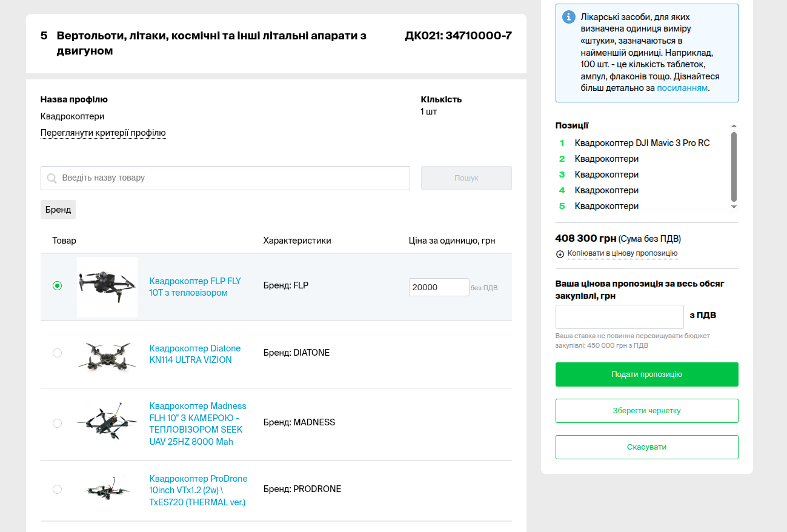Click Madness FLH drone picture

coord(107,422)
